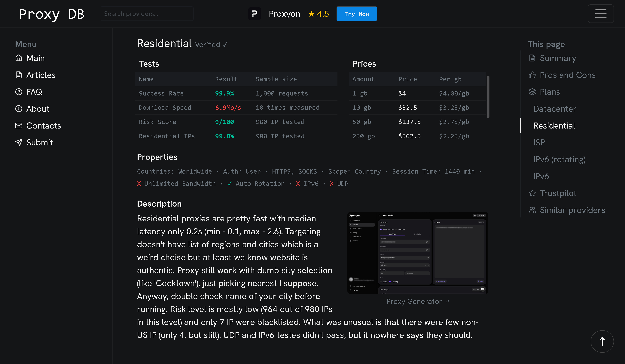Click the $32.5 price cell
The image size is (625, 364).
tap(407, 108)
